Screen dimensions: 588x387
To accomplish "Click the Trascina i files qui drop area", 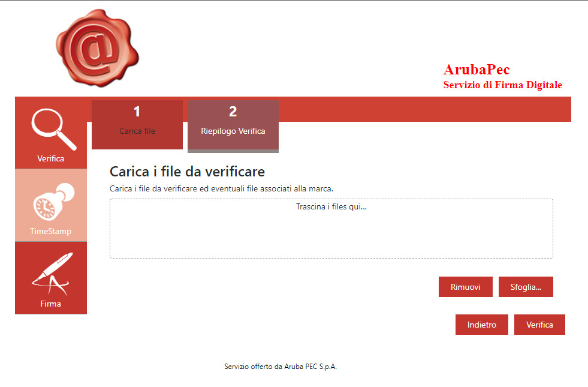I will click(331, 229).
